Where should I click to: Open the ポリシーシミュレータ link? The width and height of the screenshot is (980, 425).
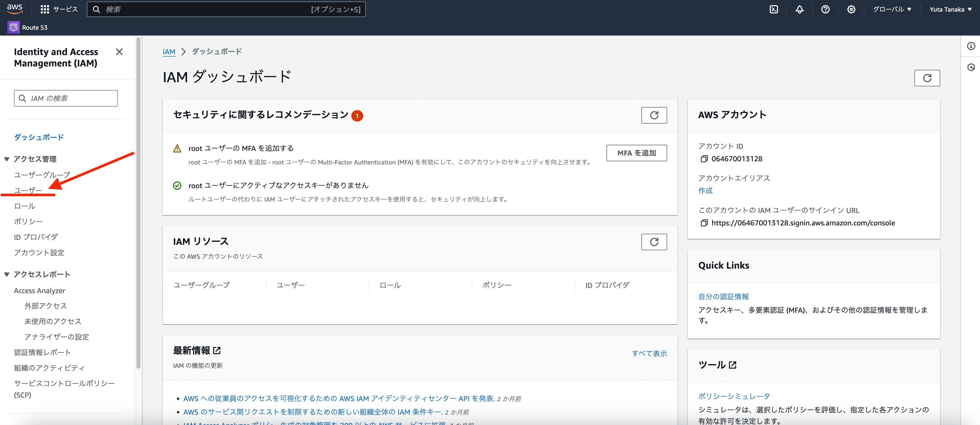pos(734,396)
